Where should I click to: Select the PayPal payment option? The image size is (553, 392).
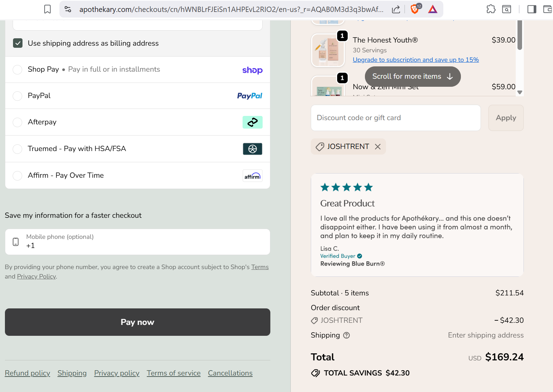click(18, 96)
